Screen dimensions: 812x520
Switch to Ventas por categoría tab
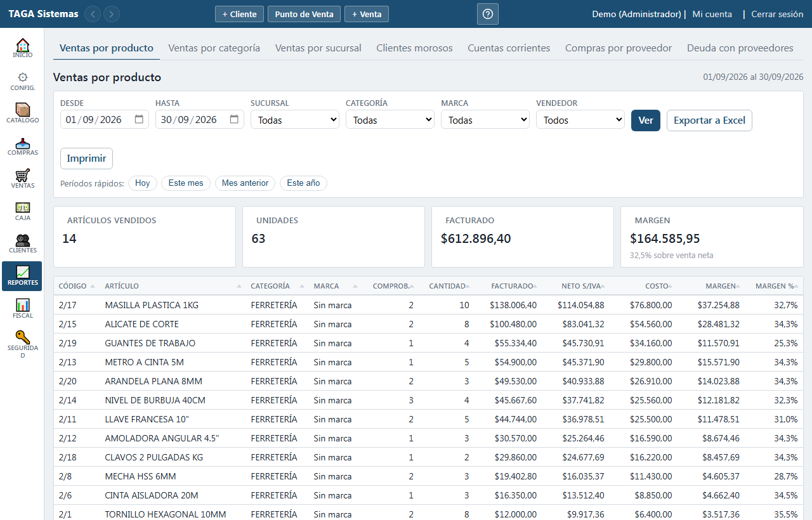214,48
